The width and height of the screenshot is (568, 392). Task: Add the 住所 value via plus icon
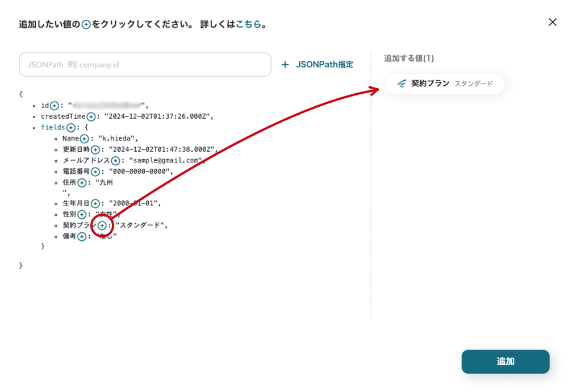point(82,182)
